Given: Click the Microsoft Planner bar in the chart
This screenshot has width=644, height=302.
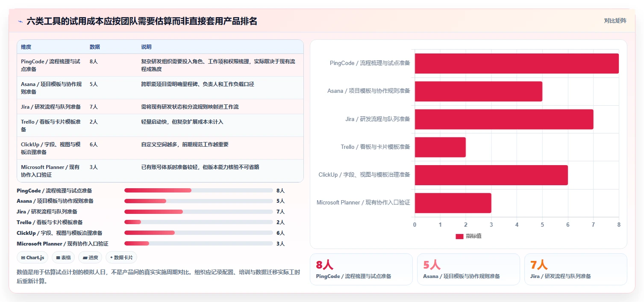Looking at the screenshot, I should click(453, 203).
